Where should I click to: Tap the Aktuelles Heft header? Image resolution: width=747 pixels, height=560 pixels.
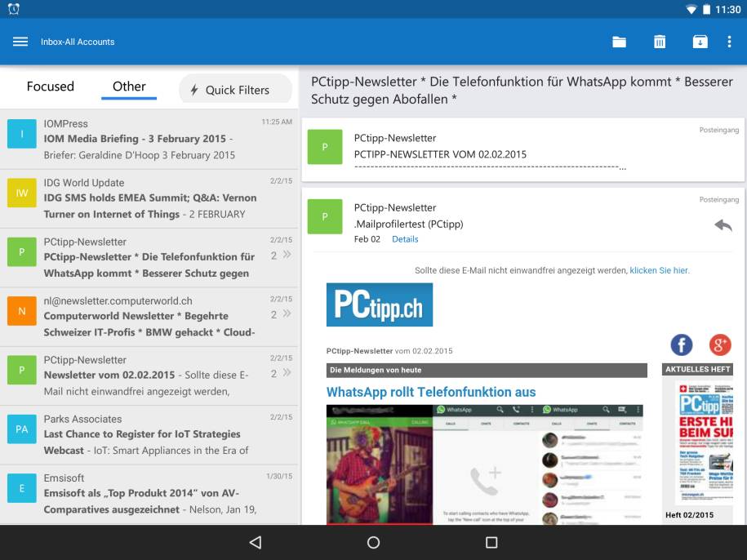(x=697, y=369)
